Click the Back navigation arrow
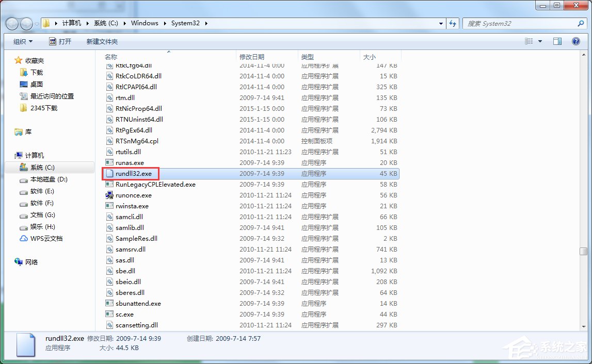This screenshot has height=364, width=592. tap(11, 23)
